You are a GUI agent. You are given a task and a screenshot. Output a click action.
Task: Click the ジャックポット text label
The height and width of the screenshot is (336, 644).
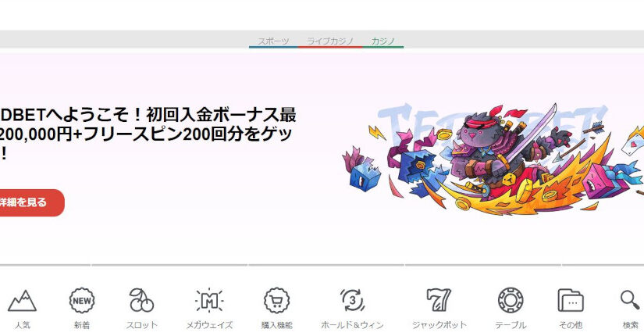coord(439,325)
